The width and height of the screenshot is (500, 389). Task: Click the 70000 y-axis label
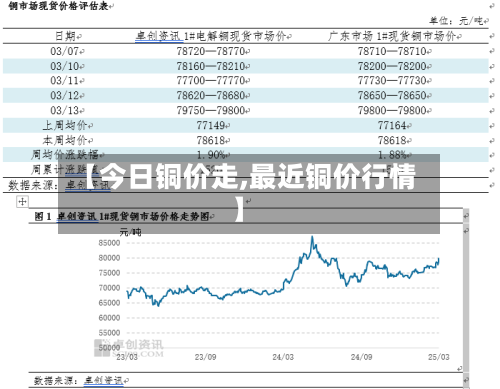tap(109, 288)
